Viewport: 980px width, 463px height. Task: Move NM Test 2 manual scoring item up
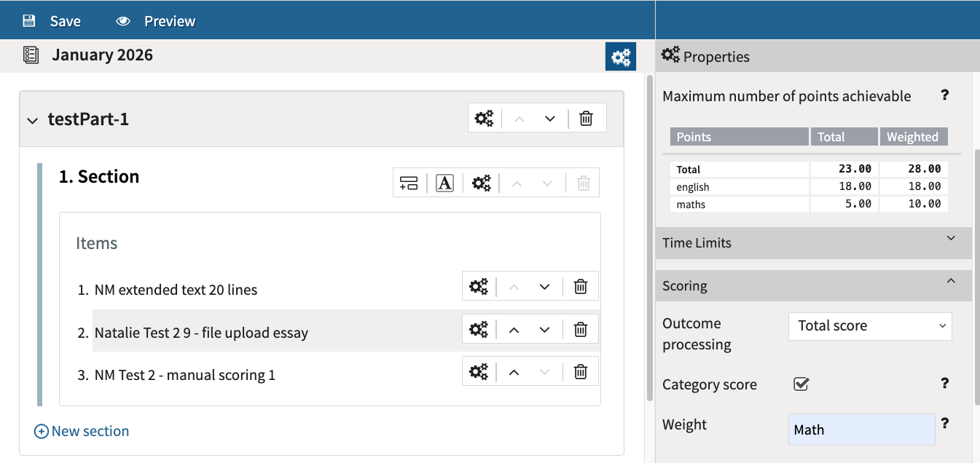(x=514, y=372)
